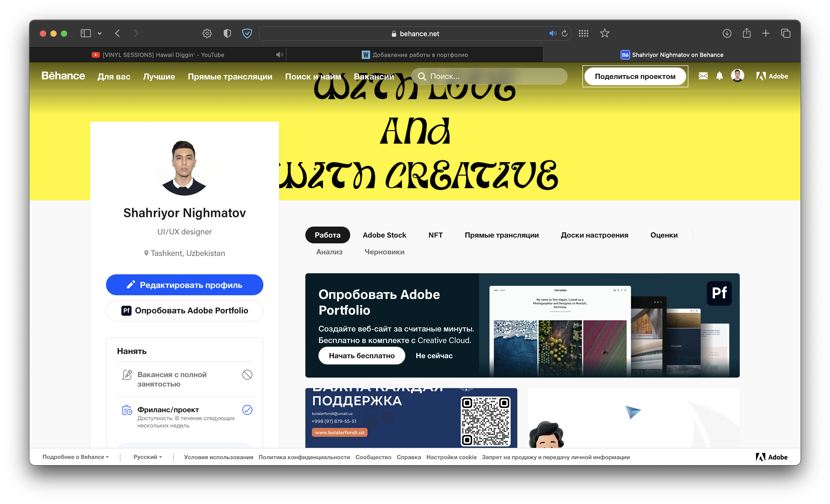The width and height of the screenshot is (830, 504).
Task: Open Условия использования link
Action: (218, 457)
